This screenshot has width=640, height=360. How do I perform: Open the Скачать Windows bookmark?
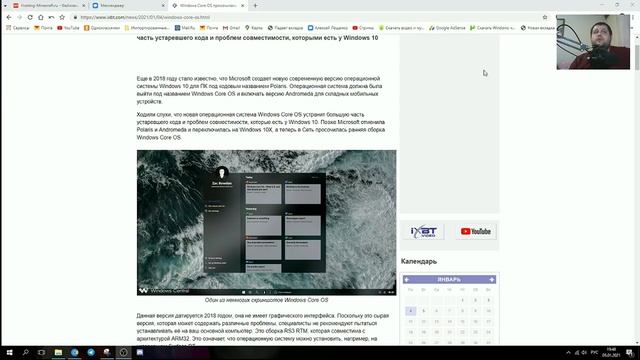pos(493,28)
